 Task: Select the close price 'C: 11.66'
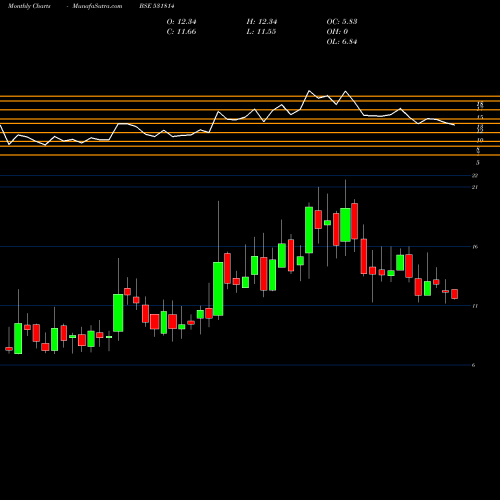coord(182,32)
